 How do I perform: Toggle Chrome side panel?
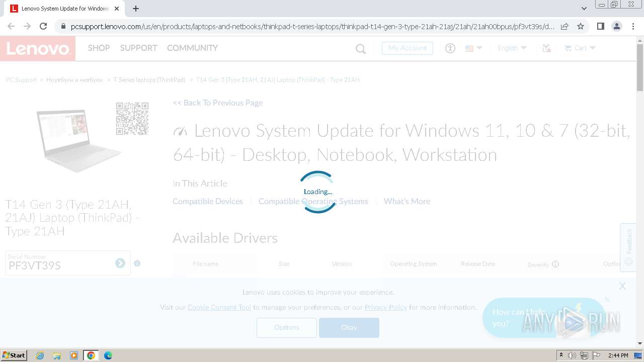(x=600, y=26)
